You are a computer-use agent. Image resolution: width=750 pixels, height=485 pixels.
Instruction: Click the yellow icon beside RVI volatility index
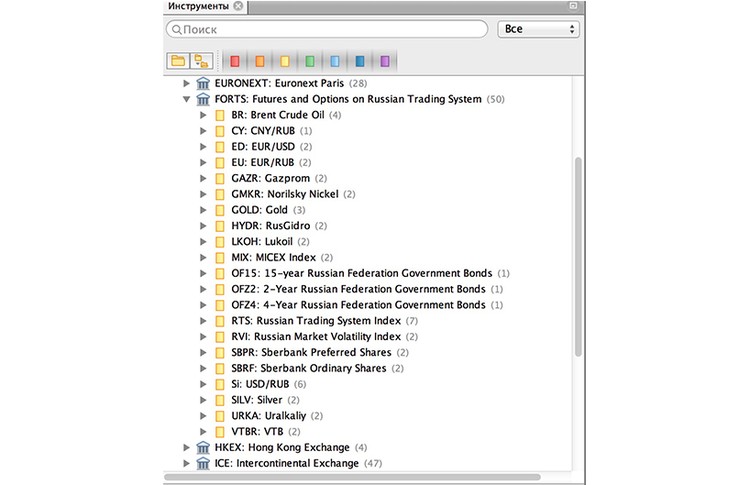(x=220, y=337)
